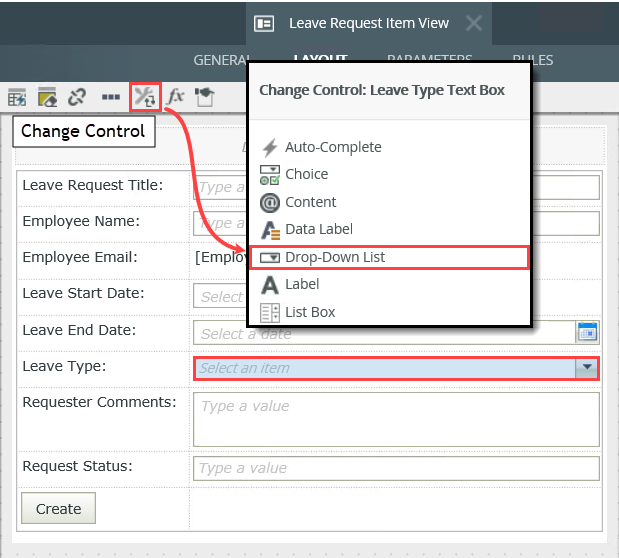Screen dimensions: 619x558
Task: Click the Leave End Date label
Action: point(79,330)
